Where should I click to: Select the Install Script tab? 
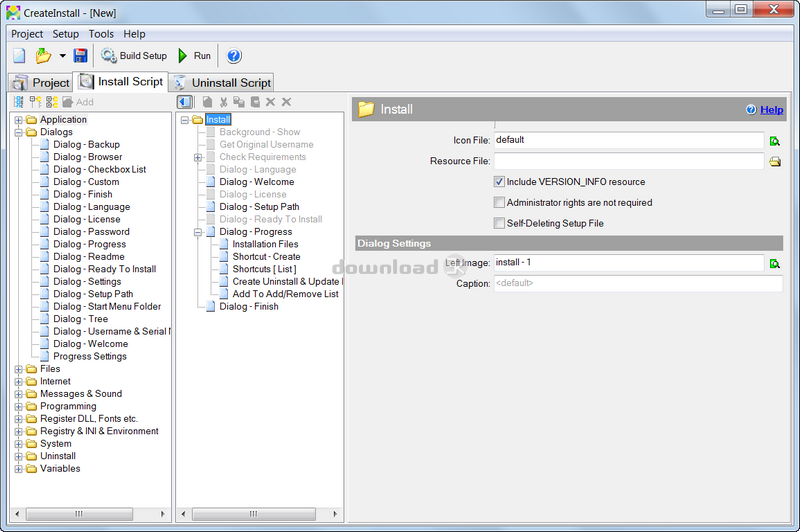121,82
